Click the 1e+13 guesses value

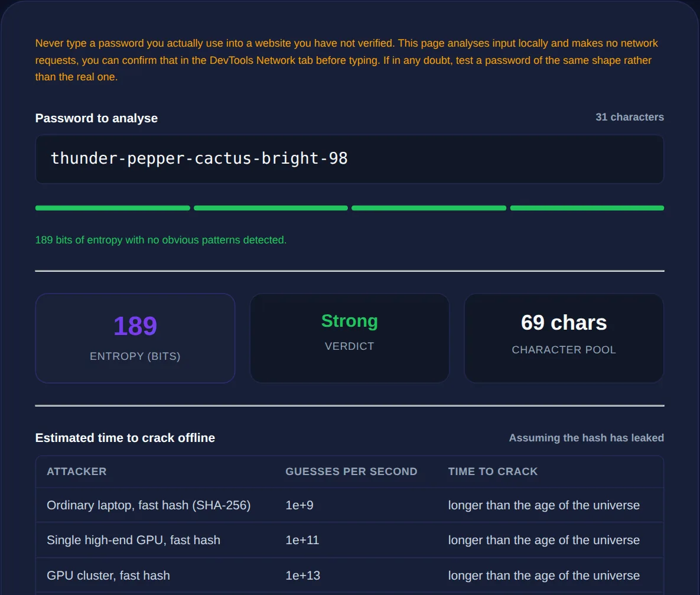point(302,576)
